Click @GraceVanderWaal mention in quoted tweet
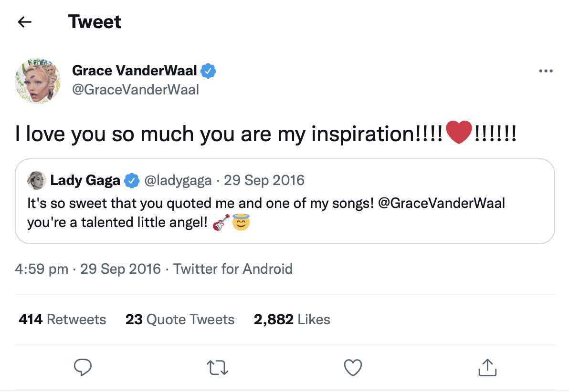Screen dimensions: 569x392 pyautogui.click(x=441, y=204)
